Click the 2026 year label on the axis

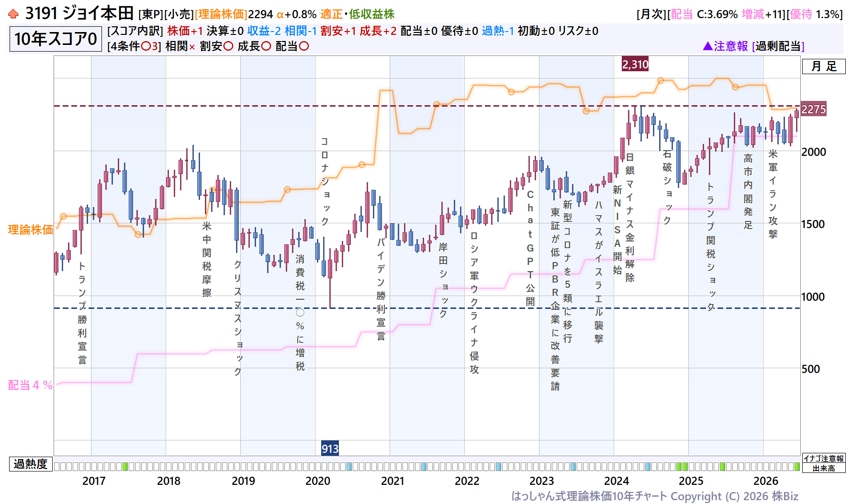765,481
